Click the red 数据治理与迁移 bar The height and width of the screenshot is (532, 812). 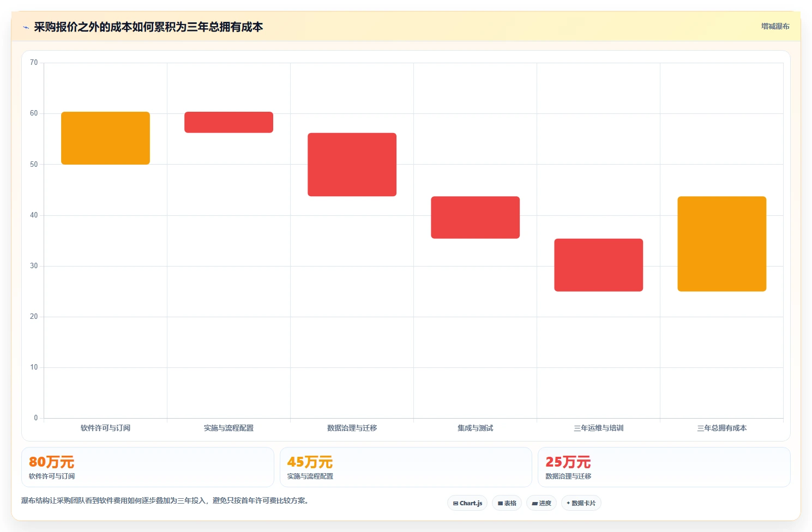(x=352, y=165)
